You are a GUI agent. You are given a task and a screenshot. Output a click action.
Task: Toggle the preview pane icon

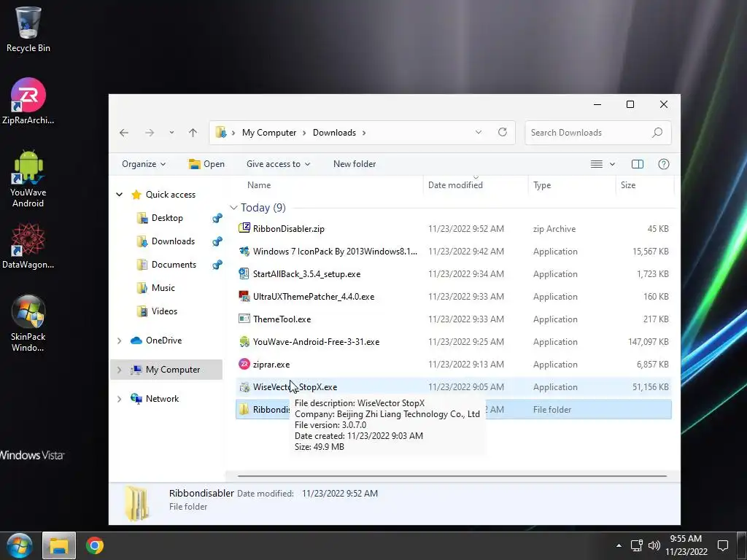(638, 164)
